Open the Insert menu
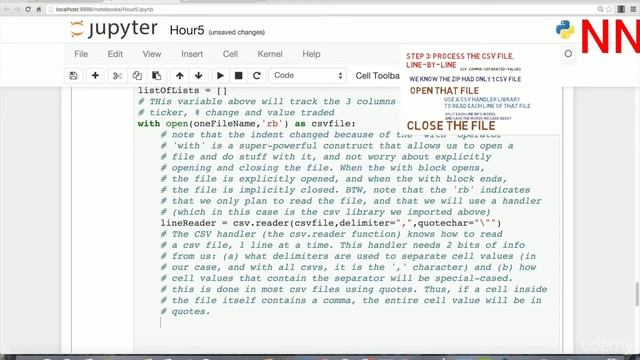Viewport: 640px width, 360px height. 192,54
